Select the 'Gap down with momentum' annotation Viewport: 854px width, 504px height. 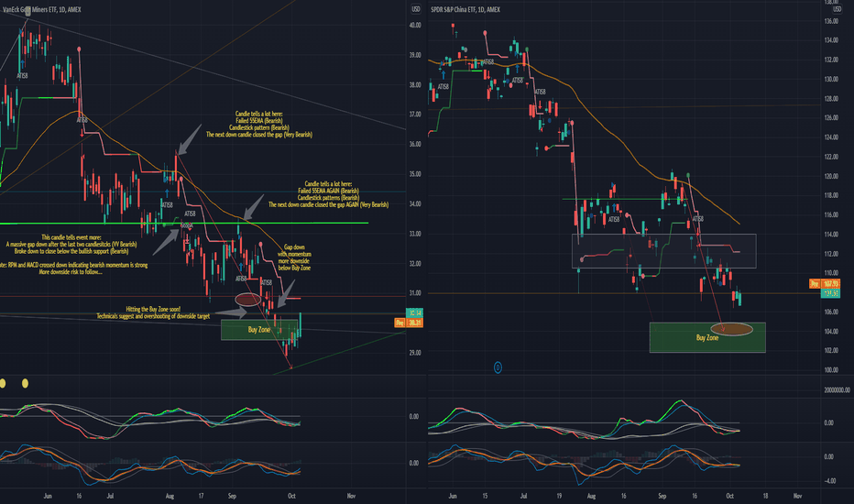coord(295,257)
